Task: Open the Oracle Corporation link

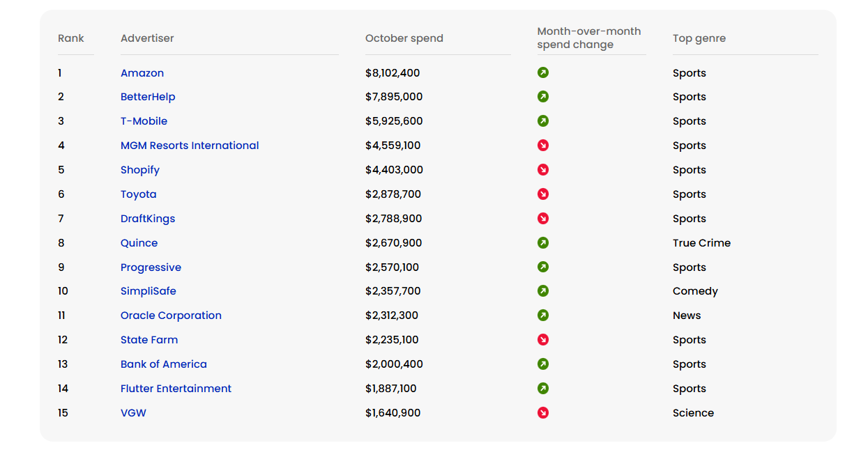Action: point(171,316)
